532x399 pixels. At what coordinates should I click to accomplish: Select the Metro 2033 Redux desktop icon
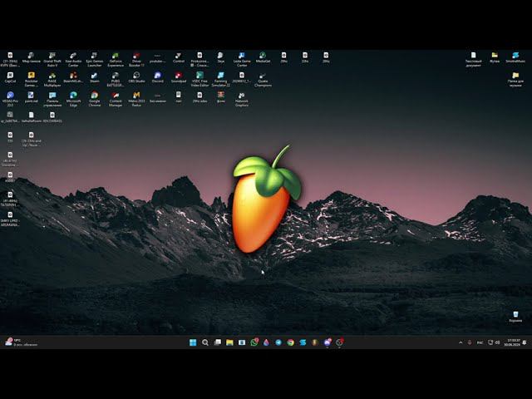(136, 99)
